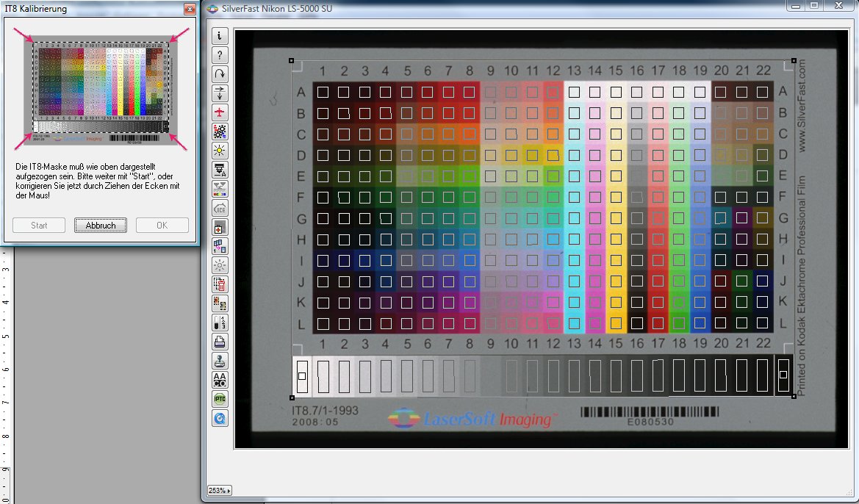Screen dimensions: 859x504
Task: Click the ICE dust removal icon
Action: point(220,208)
